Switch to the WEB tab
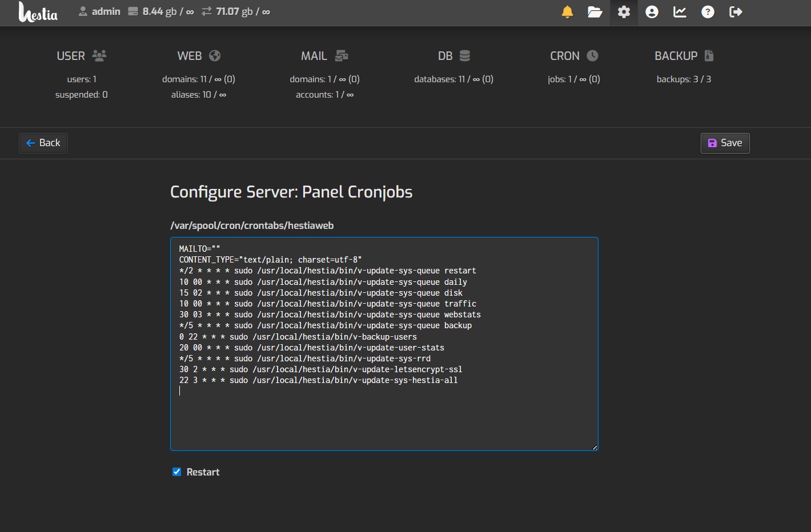 (x=198, y=56)
